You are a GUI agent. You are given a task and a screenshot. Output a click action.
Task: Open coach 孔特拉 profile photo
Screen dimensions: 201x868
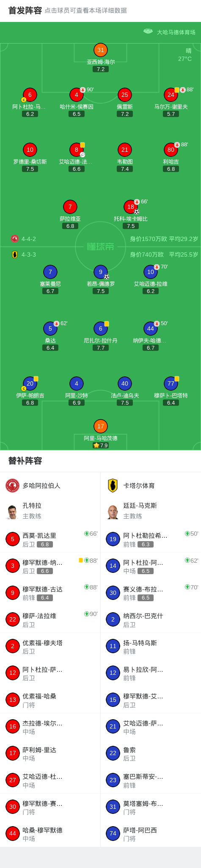point(12,512)
